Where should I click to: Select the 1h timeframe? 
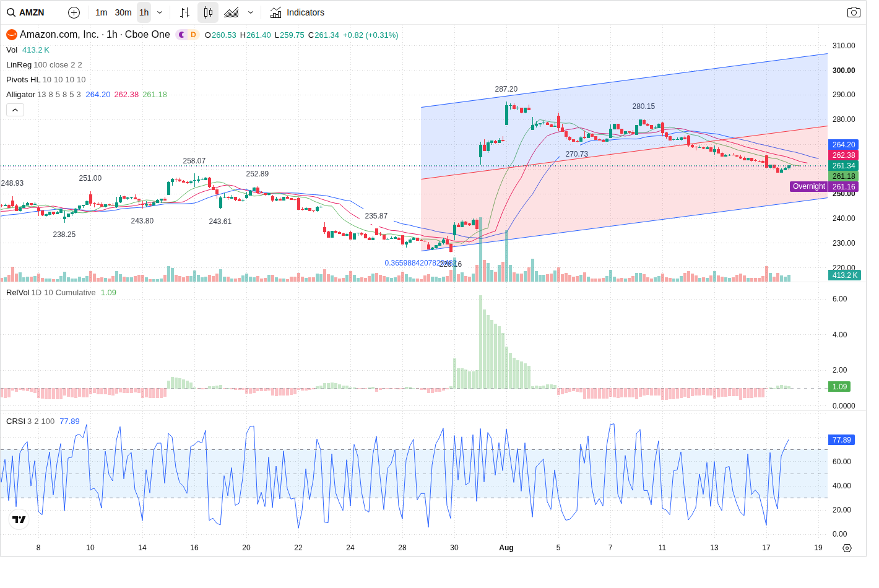click(x=144, y=12)
